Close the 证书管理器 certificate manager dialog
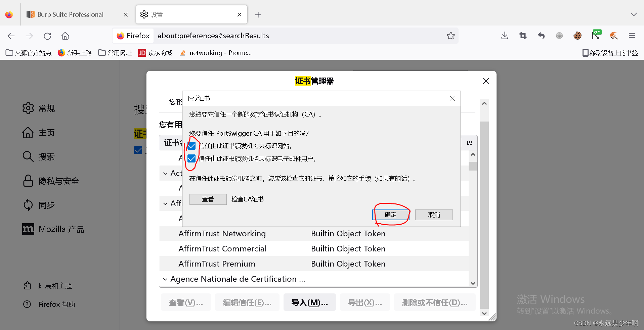Viewport: 644px width, 330px height. coord(486,81)
